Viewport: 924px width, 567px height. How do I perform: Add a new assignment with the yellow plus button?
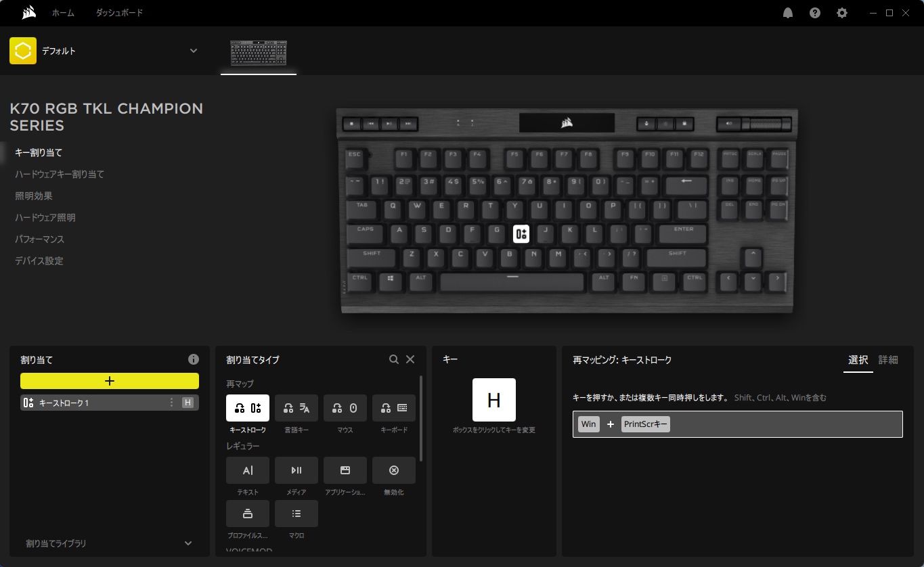pos(110,381)
